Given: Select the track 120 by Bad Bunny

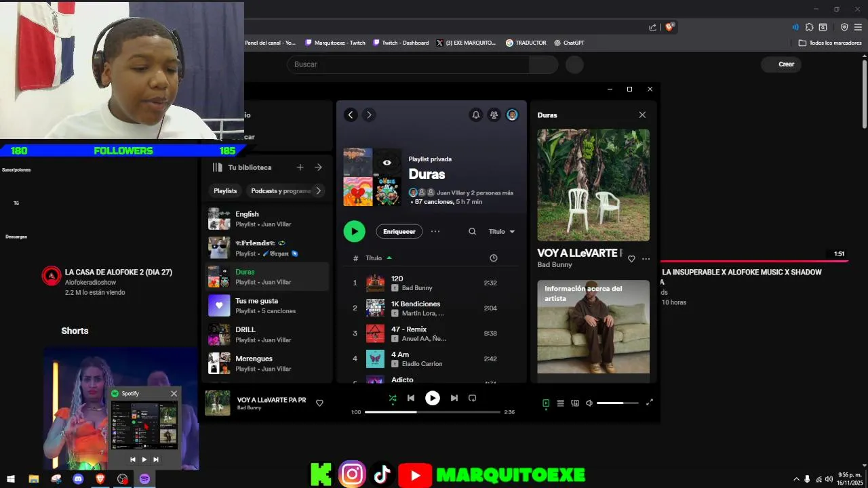Looking at the screenshot, I should click(433, 283).
